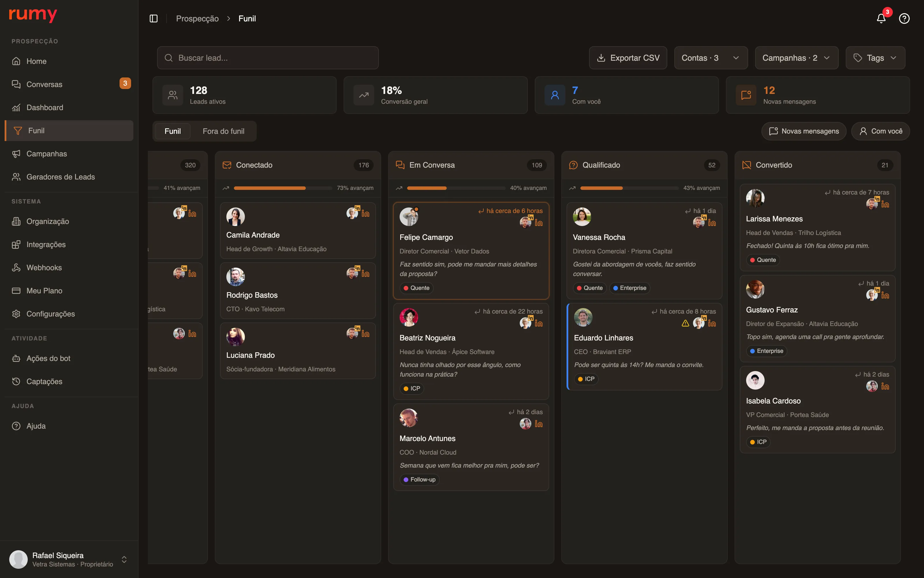Click the warning triangle on Eduardo Linhares card
Screen dimensions: 924x578
click(x=685, y=323)
